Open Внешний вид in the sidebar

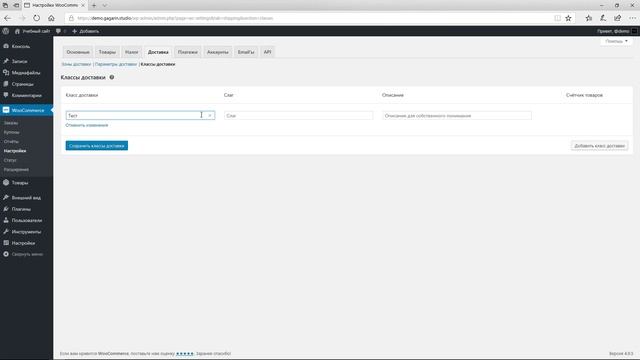tap(26, 198)
